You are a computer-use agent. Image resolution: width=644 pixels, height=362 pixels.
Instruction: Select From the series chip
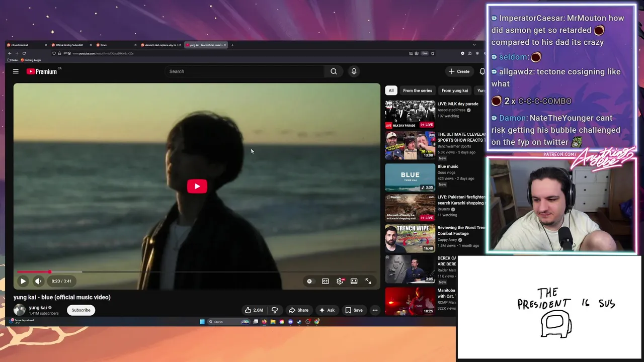[x=417, y=90]
